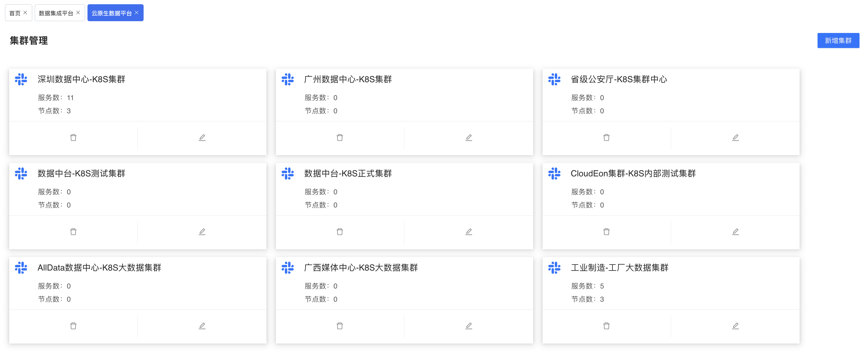The height and width of the screenshot is (352, 868).
Task: Switch to the 首页 tab
Action: tap(15, 13)
